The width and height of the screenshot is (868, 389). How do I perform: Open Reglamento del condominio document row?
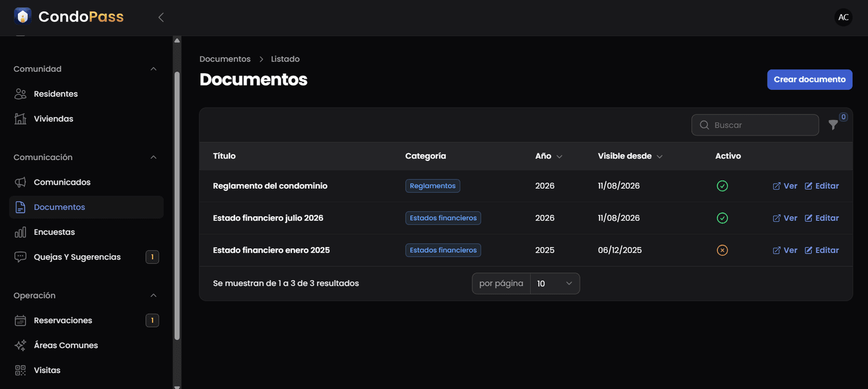tap(526, 186)
